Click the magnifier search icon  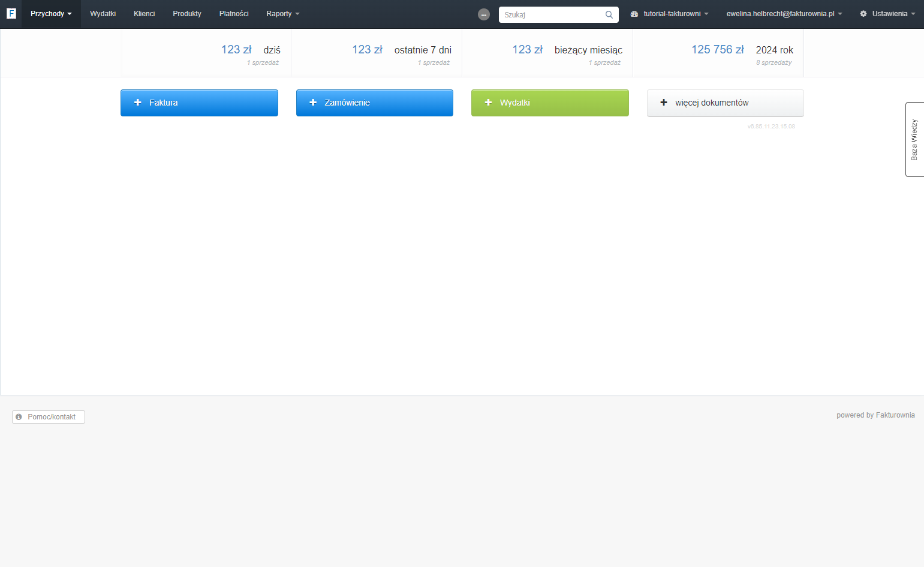point(609,14)
